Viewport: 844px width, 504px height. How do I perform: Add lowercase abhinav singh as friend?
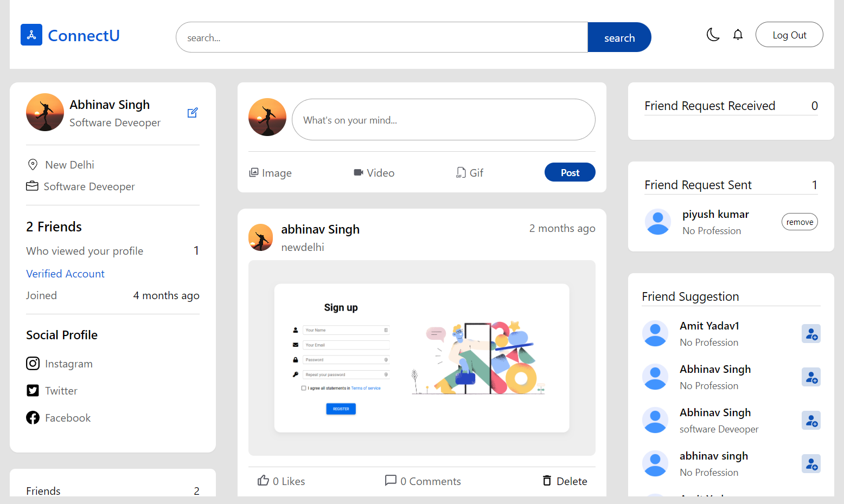(811, 464)
